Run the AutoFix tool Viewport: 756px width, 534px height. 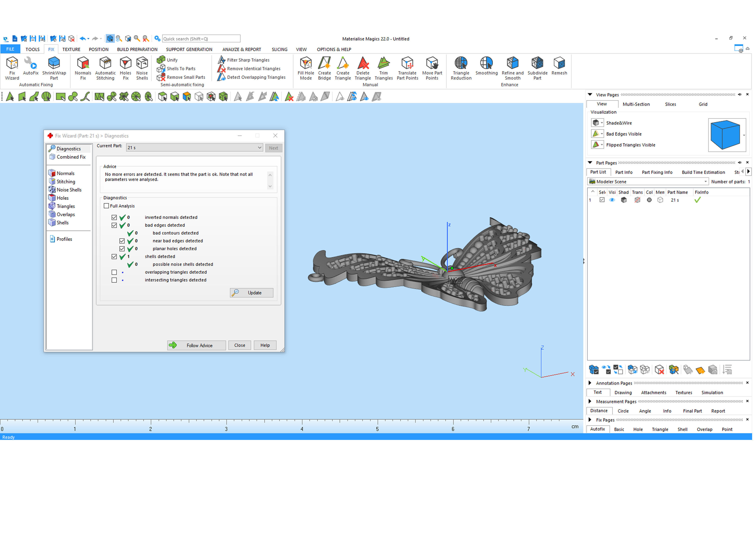pyautogui.click(x=31, y=66)
